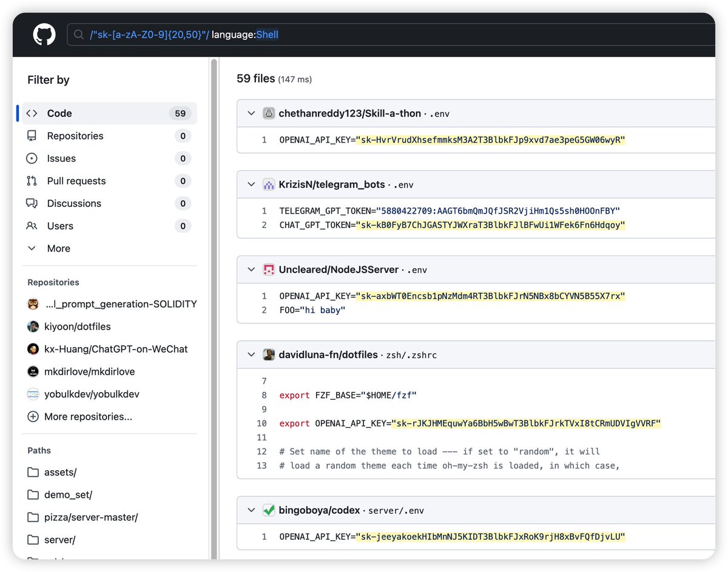Open zsh/.zshrc file path

pos(411,355)
